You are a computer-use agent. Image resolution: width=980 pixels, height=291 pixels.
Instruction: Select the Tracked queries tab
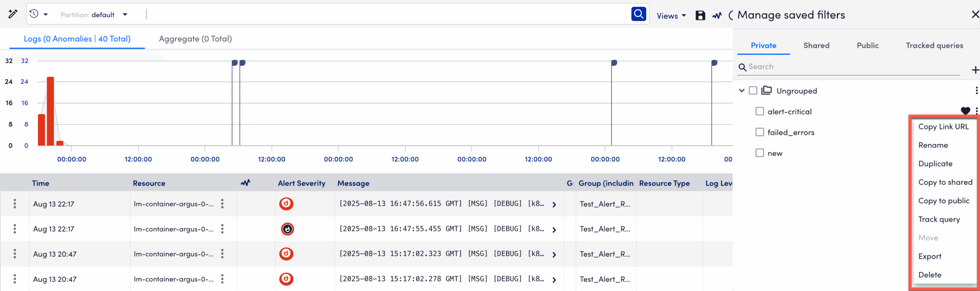(x=934, y=45)
